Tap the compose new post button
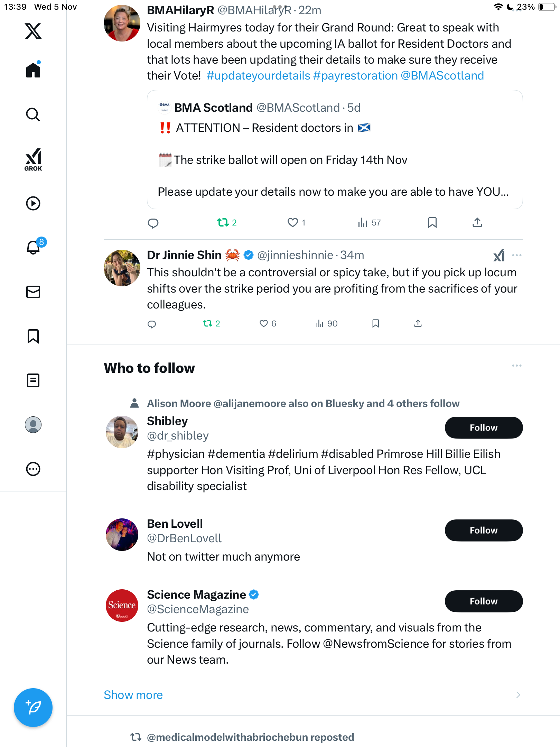 (x=33, y=707)
